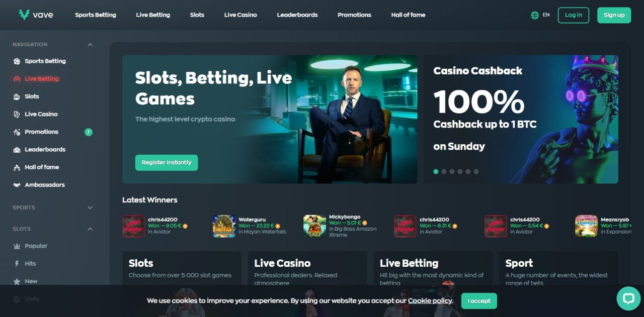The height and width of the screenshot is (317, 644).
Task: Select the Sports Betting soccer ball icon
Action: (x=17, y=61)
